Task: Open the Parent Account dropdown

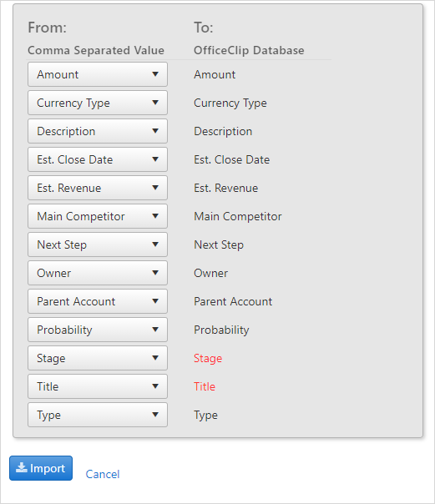Action: point(98,301)
